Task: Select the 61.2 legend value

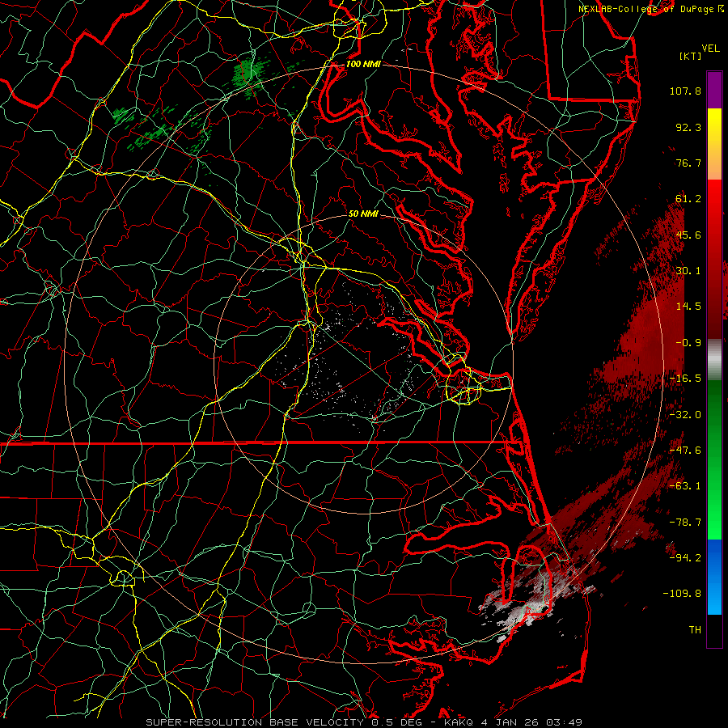Action: [x=688, y=199]
